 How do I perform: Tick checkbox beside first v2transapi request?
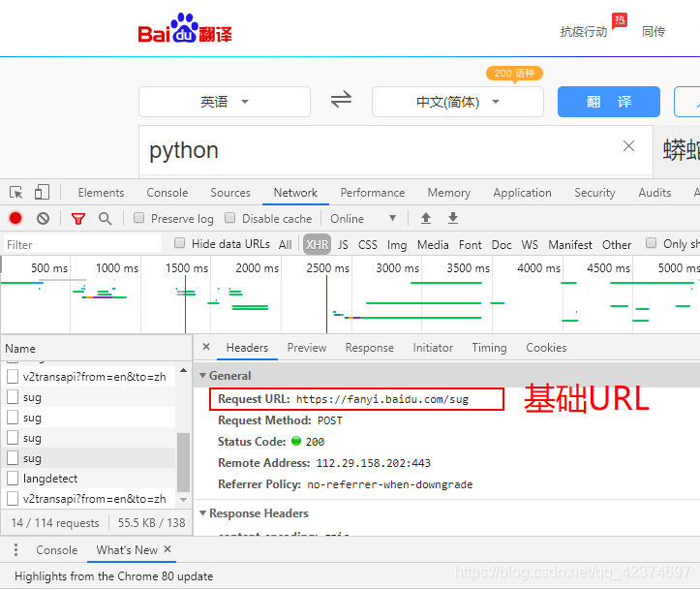pos(13,377)
